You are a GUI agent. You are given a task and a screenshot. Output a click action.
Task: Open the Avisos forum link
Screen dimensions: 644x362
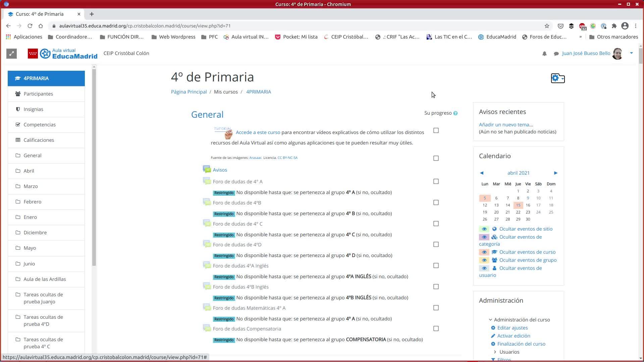tap(220, 170)
